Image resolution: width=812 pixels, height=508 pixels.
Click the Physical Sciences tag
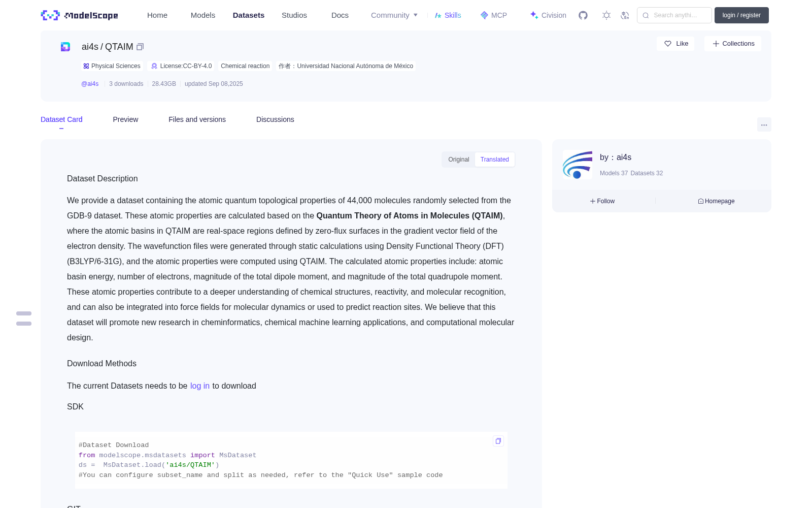[x=112, y=66]
